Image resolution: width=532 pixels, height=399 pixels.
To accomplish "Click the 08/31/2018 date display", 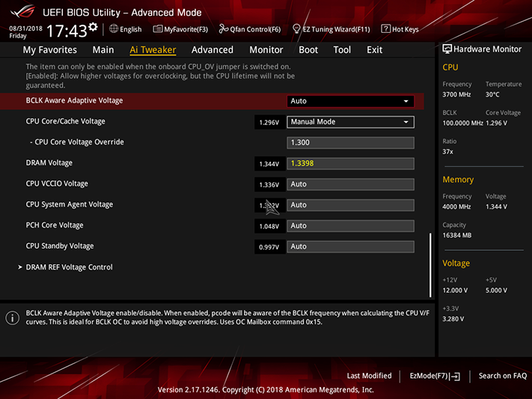I will pyautogui.click(x=25, y=28).
